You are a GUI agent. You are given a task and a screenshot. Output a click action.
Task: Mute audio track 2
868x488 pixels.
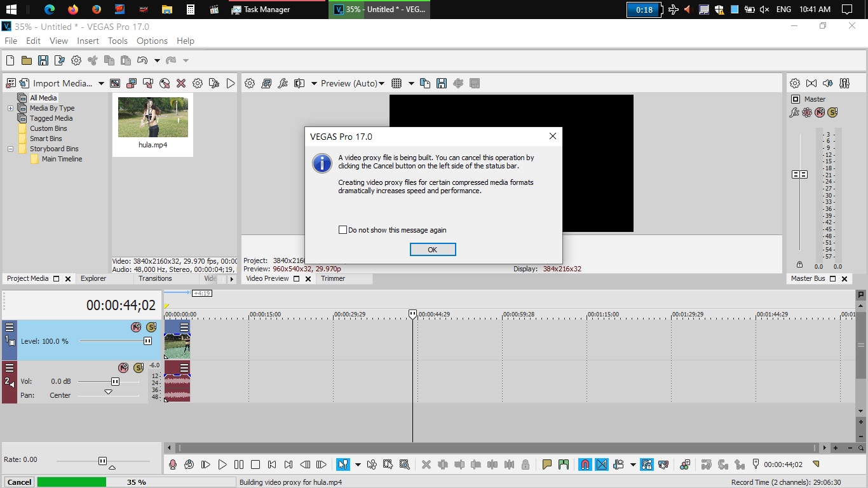124,368
